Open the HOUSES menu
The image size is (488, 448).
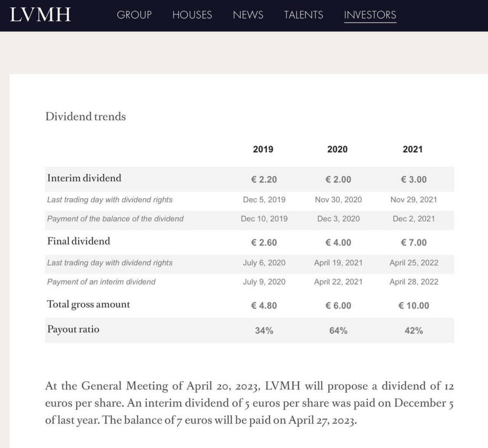[x=192, y=15]
